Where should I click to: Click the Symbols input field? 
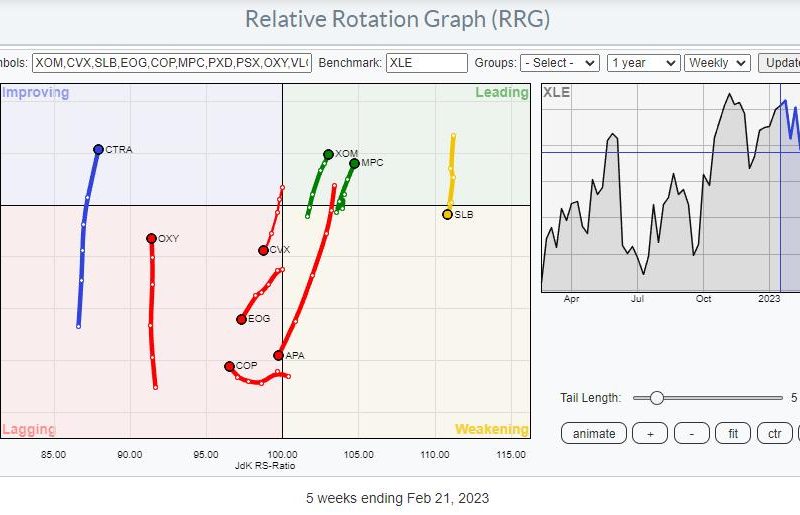(x=172, y=63)
